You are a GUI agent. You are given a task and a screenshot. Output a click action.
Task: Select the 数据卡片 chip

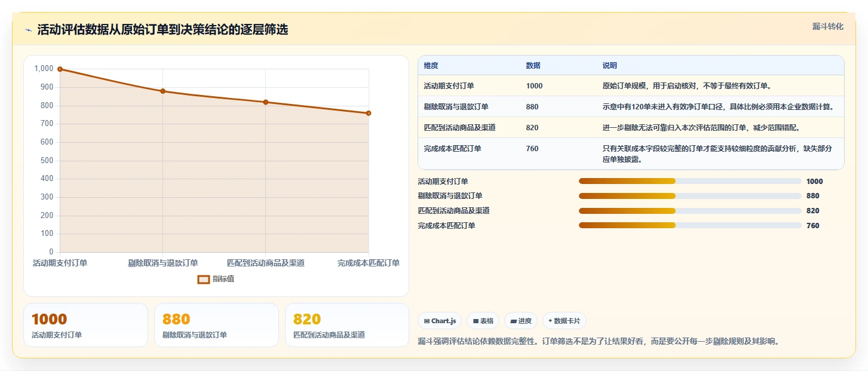(x=565, y=321)
